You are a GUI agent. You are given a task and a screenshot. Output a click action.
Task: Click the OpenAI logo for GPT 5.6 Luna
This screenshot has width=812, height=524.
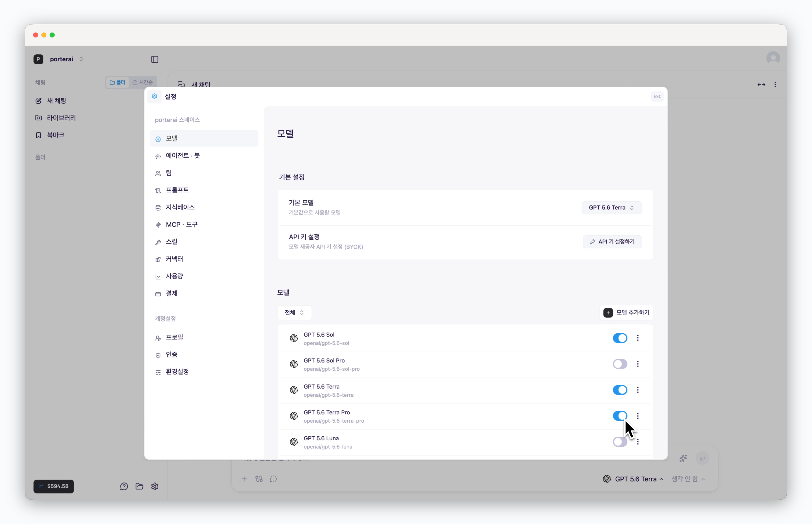pyautogui.click(x=293, y=442)
